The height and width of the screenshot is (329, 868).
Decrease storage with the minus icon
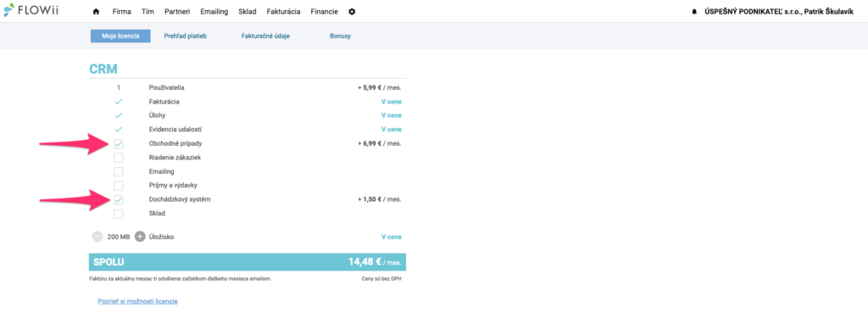coord(97,237)
